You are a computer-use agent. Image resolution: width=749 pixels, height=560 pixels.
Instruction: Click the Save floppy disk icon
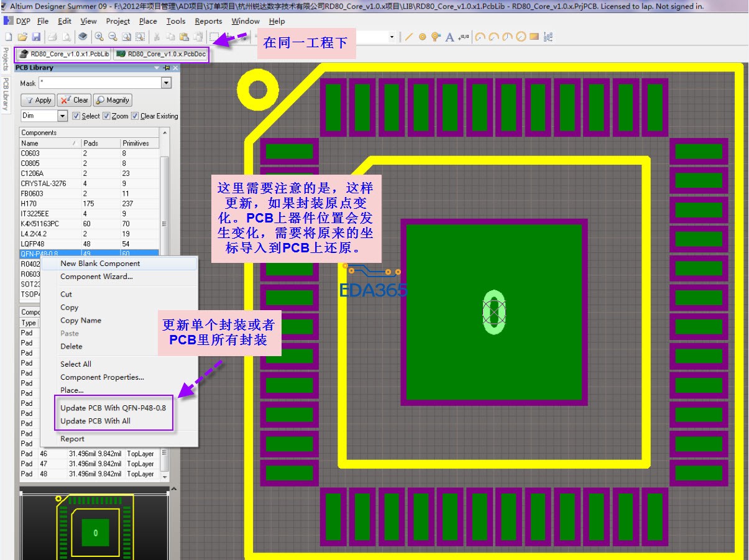(36, 37)
